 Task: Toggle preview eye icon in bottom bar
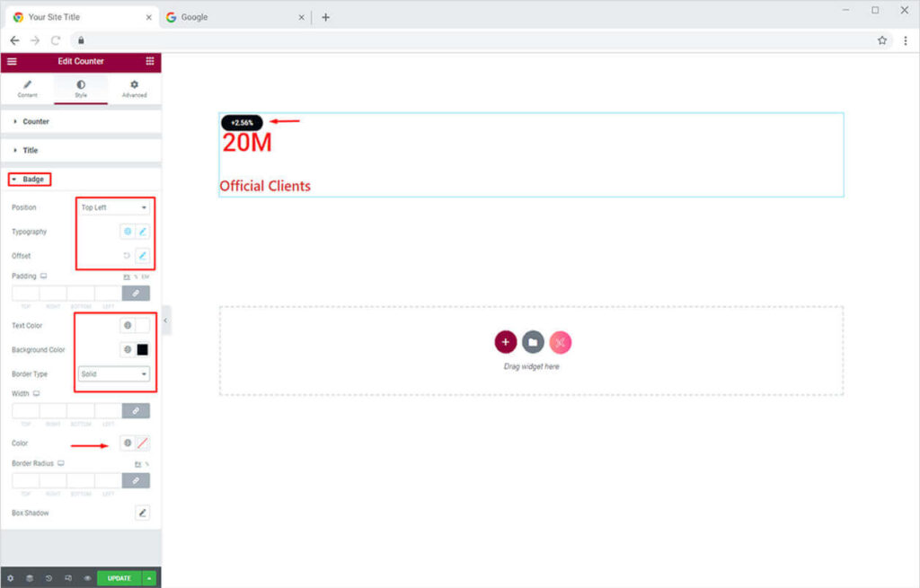(x=87, y=578)
